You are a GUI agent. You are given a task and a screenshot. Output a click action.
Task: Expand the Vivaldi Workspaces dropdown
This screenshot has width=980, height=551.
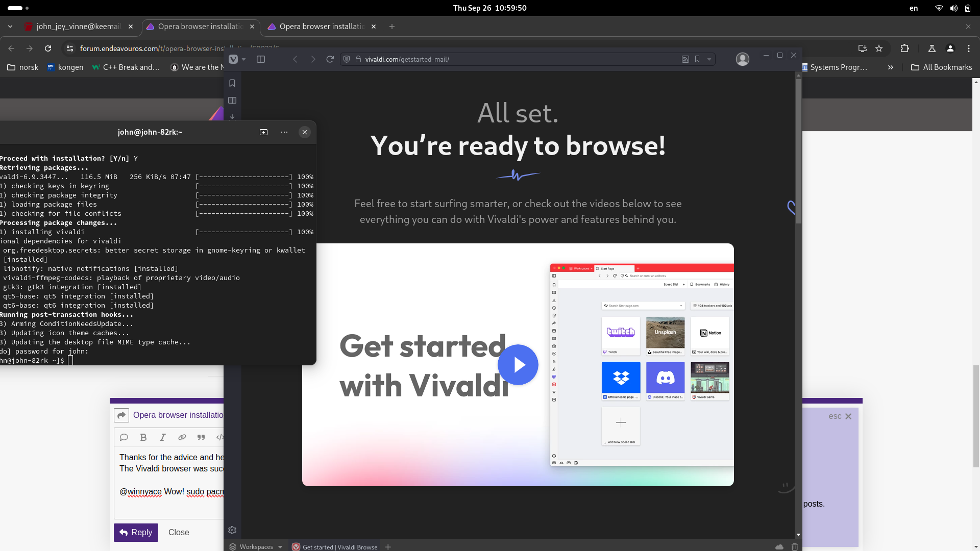pos(256,546)
